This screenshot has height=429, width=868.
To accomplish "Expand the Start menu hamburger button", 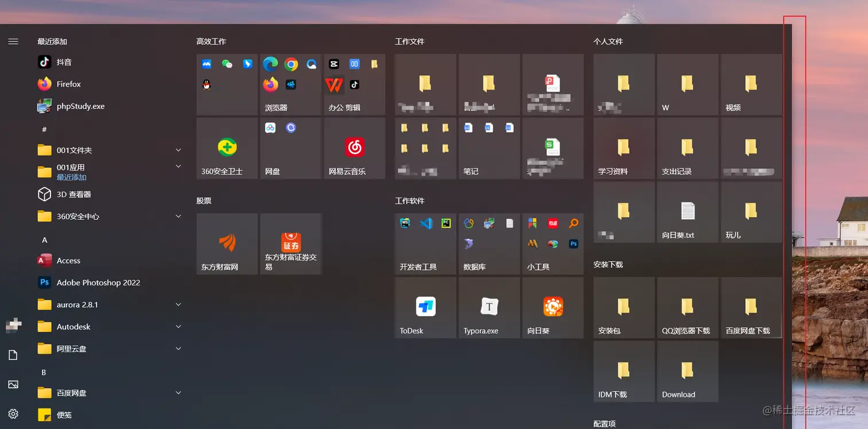I will pyautogui.click(x=13, y=41).
